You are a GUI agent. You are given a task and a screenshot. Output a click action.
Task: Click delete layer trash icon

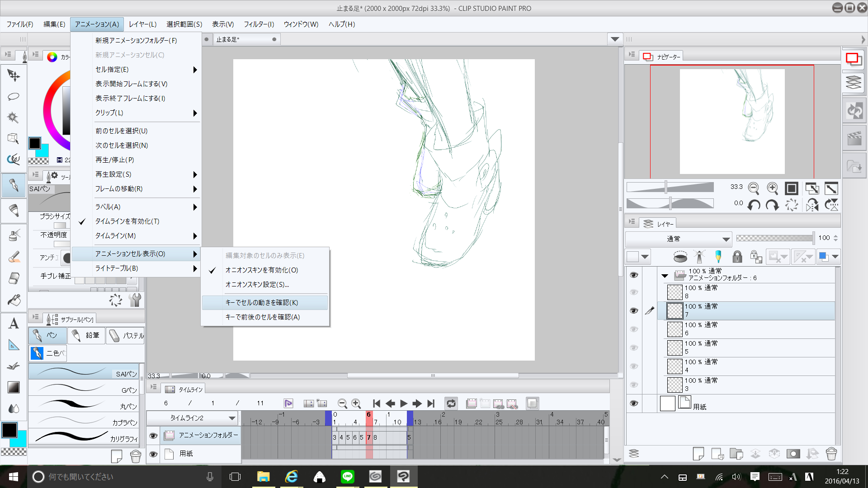[x=831, y=454]
